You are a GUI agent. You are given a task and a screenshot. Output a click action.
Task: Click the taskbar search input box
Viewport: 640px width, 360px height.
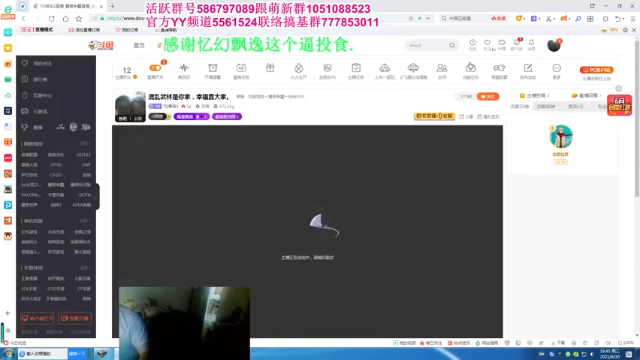pyautogui.click(x=43, y=354)
